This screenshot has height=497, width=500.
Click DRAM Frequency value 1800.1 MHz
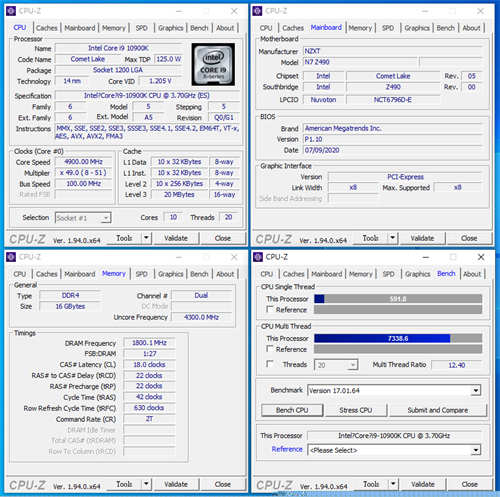(x=149, y=343)
